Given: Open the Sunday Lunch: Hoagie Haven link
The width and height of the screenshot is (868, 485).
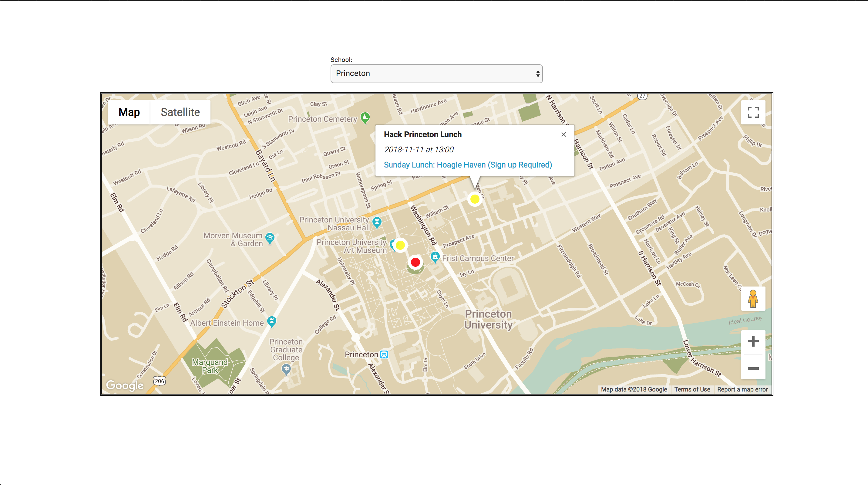Looking at the screenshot, I should [468, 165].
